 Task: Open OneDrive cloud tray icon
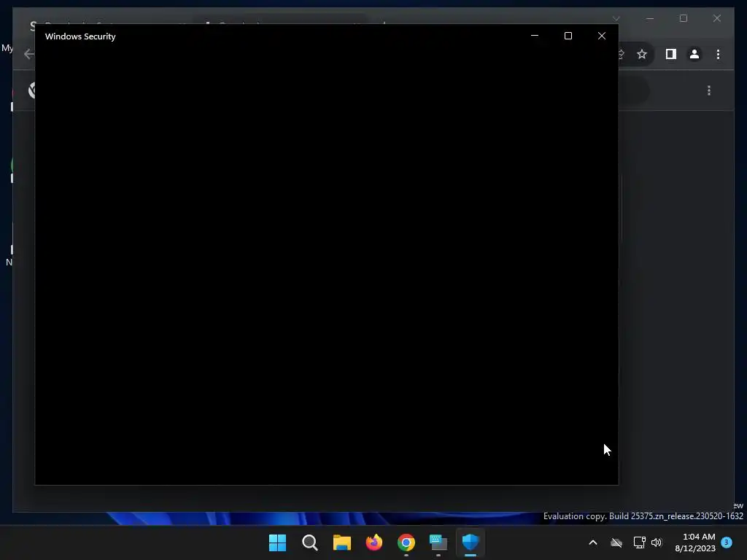click(x=616, y=542)
